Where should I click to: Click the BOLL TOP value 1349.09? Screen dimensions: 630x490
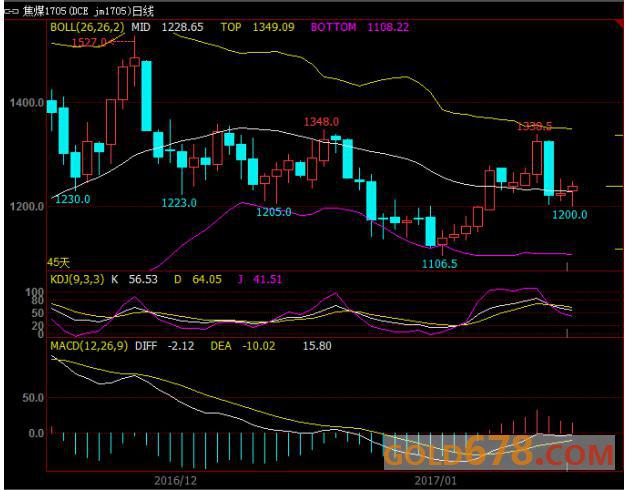tap(274, 27)
